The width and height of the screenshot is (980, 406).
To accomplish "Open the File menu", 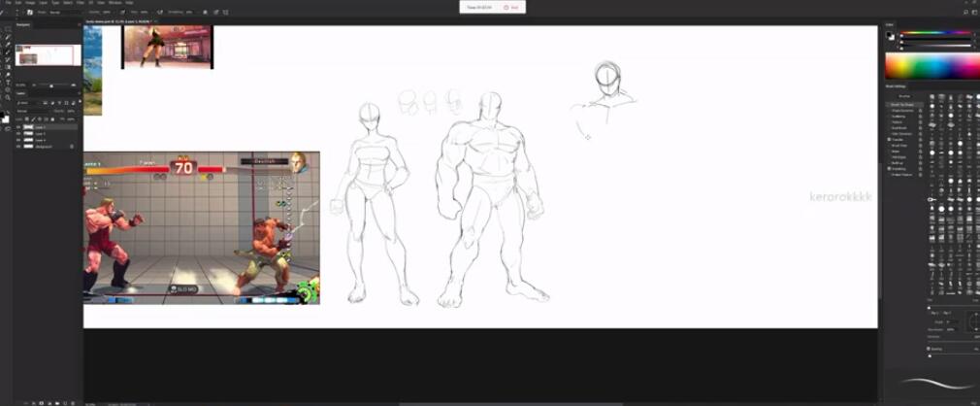I will (8, 3).
